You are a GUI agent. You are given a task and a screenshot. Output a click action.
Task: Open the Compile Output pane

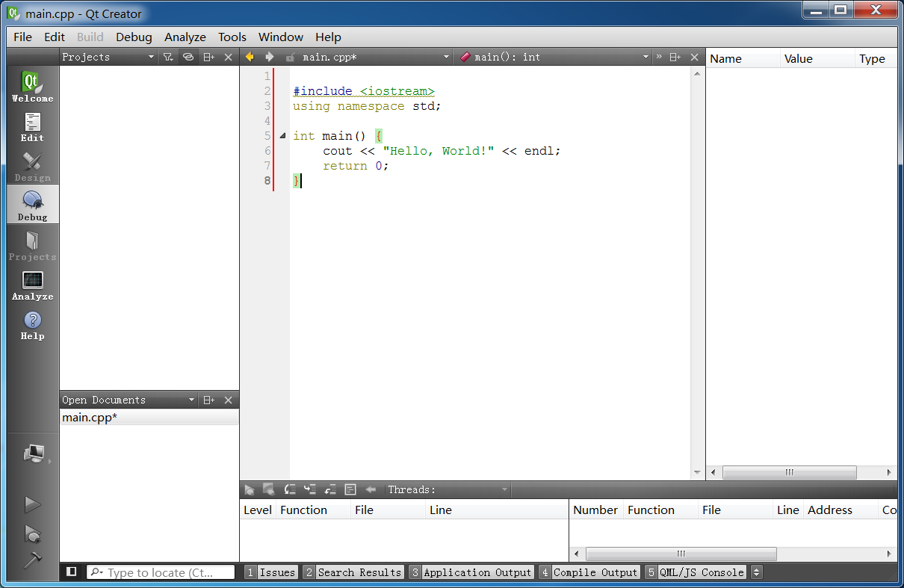point(589,572)
